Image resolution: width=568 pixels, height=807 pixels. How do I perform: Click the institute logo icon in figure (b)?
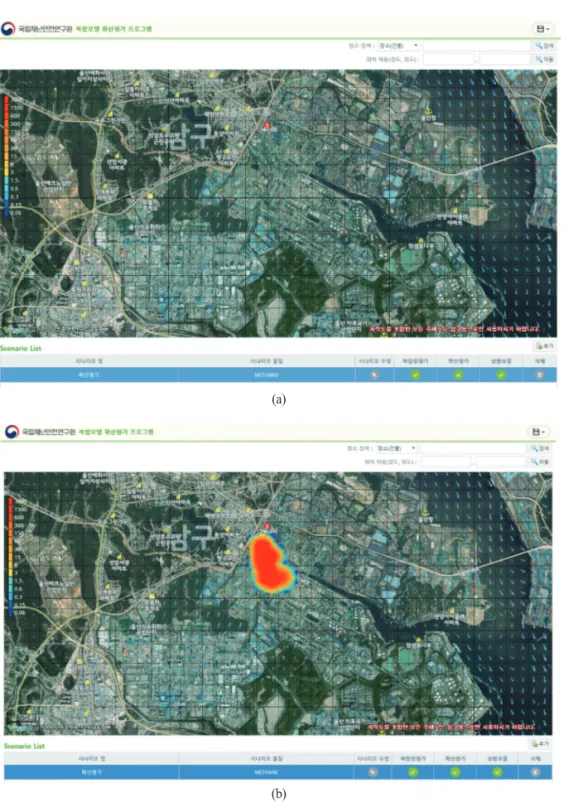12,432
